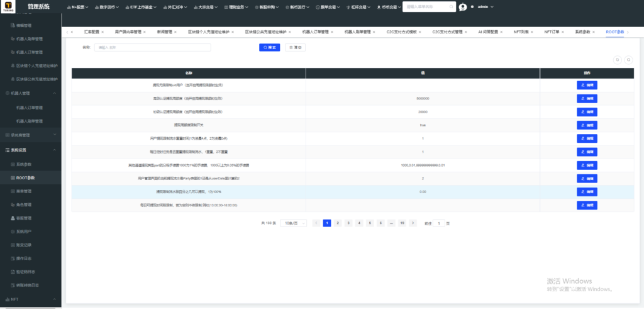This screenshot has height=309, width=644.
Task: Click the refresh icon above the table
Action: point(617,60)
